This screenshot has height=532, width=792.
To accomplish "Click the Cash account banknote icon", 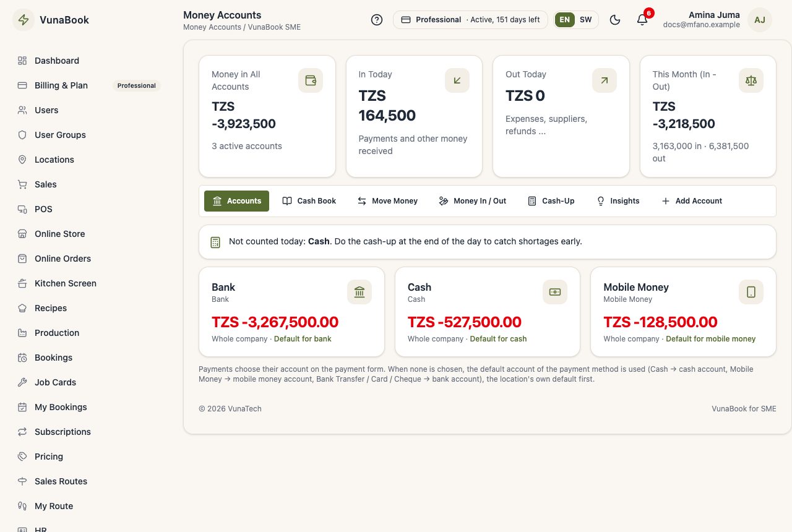I will [555, 292].
